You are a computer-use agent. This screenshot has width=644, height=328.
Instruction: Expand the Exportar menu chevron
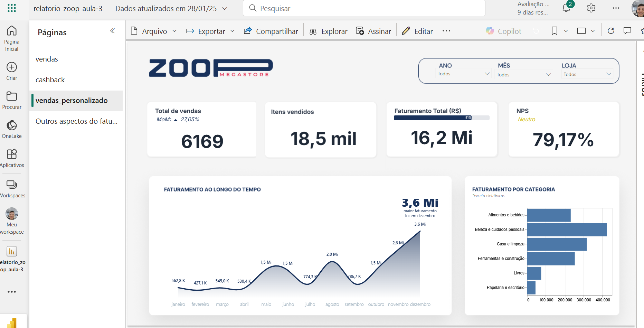pyautogui.click(x=233, y=31)
